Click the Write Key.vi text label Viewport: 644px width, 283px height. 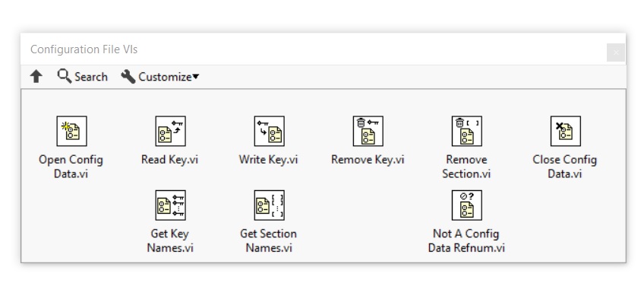tap(268, 160)
